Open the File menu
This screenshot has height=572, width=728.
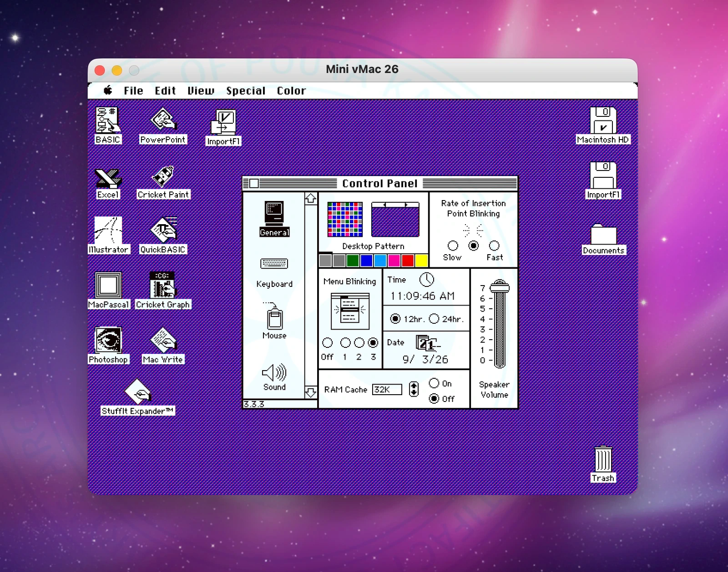pyautogui.click(x=133, y=90)
